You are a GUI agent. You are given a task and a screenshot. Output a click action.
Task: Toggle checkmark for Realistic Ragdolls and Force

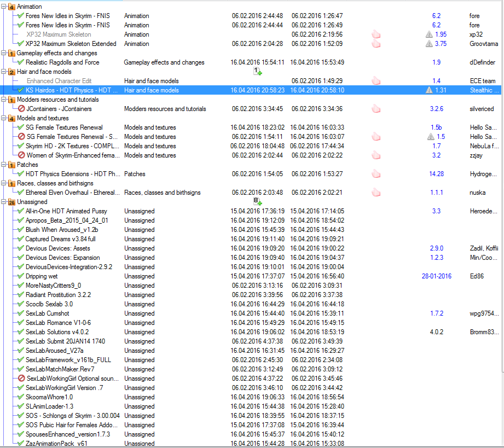(x=21, y=62)
